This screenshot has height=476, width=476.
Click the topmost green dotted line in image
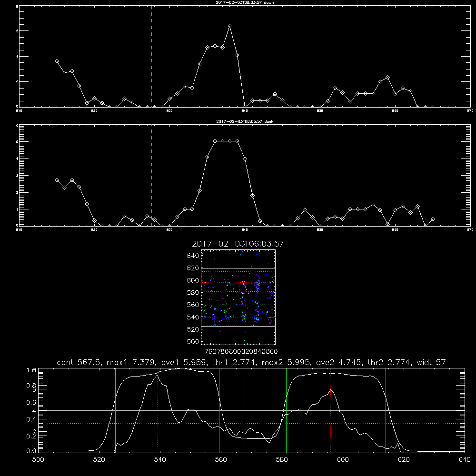click(238, 271)
